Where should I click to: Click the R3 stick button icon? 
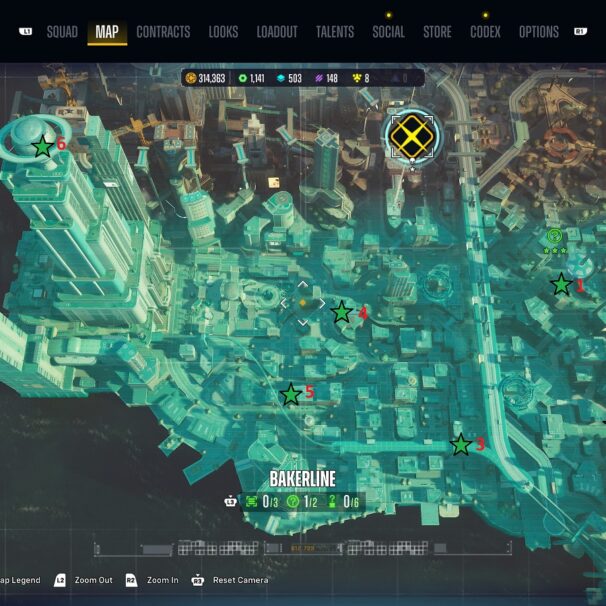point(197,580)
